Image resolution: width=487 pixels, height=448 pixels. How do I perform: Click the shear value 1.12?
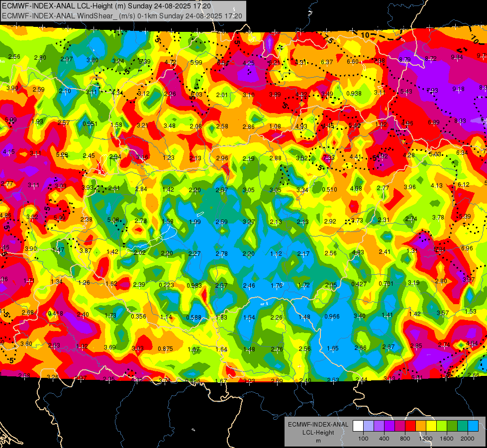276,254
